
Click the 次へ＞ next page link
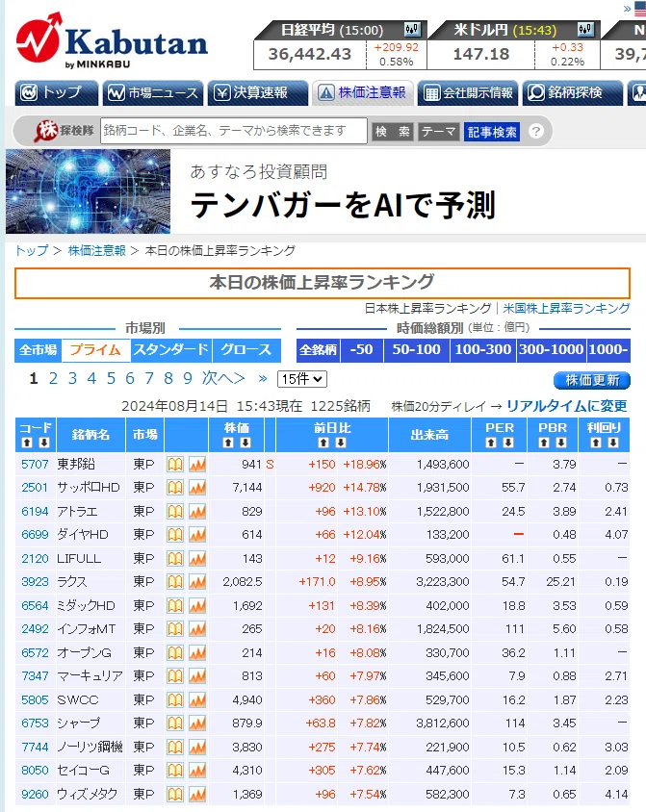pos(223,378)
